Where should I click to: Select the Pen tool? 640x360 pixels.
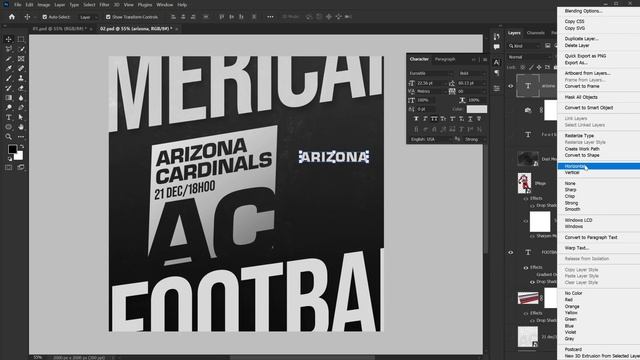(x=21, y=107)
